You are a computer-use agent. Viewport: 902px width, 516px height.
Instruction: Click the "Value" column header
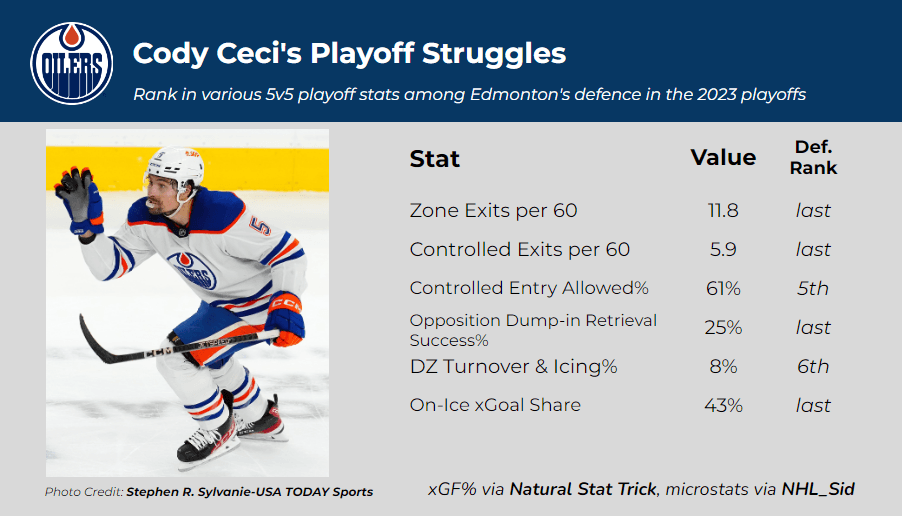[723, 158]
